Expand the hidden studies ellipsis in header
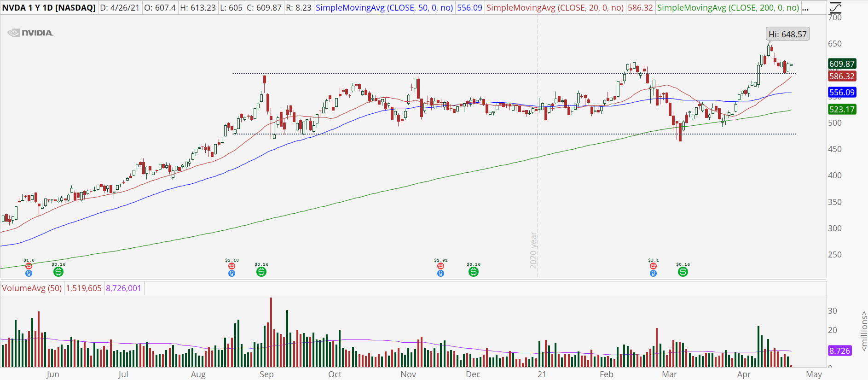This screenshot has width=868, height=380. [x=805, y=8]
